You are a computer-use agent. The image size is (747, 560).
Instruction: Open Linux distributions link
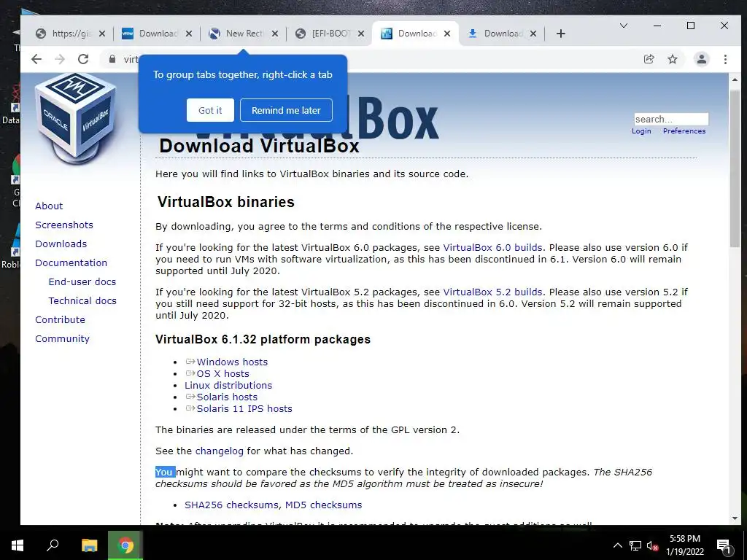[228, 385]
